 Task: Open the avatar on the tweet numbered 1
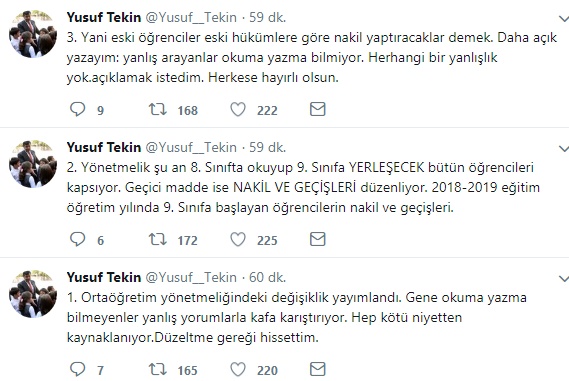(33, 294)
